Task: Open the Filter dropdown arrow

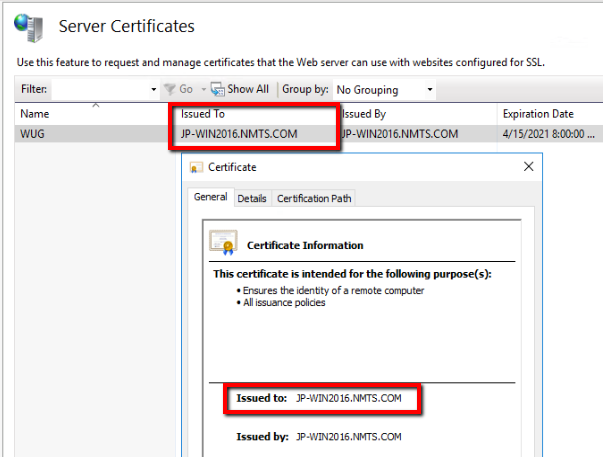Action: pyautogui.click(x=153, y=90)
